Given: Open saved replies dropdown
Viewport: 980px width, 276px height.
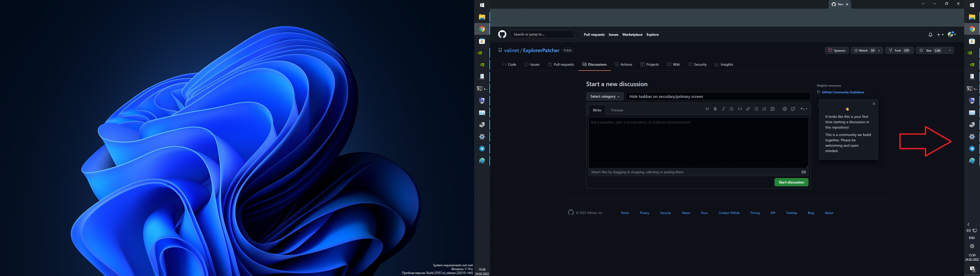Looking at the screenshot, I should point(804,109).
